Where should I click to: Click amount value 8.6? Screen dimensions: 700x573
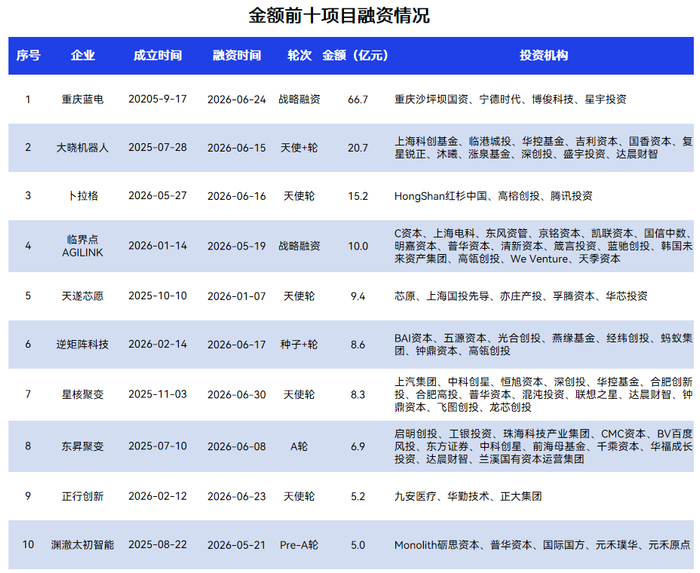click(358, 344)
